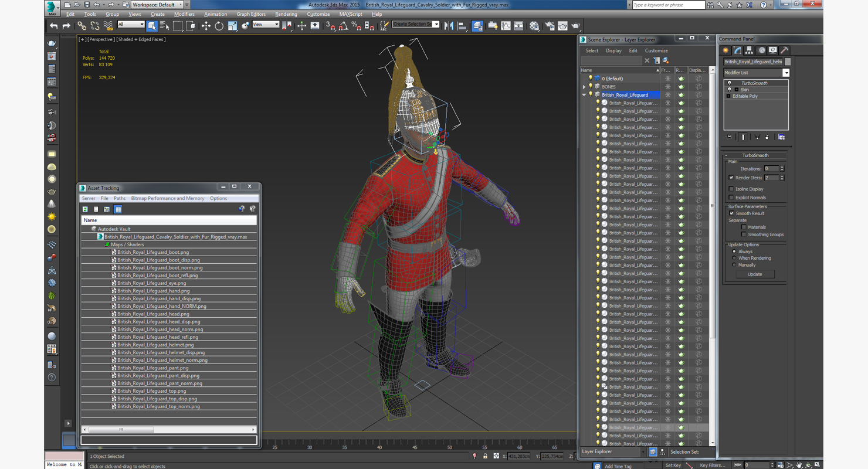Choose the Select and Rotate tool
The image size is (868, 469).
click(219, 26)
